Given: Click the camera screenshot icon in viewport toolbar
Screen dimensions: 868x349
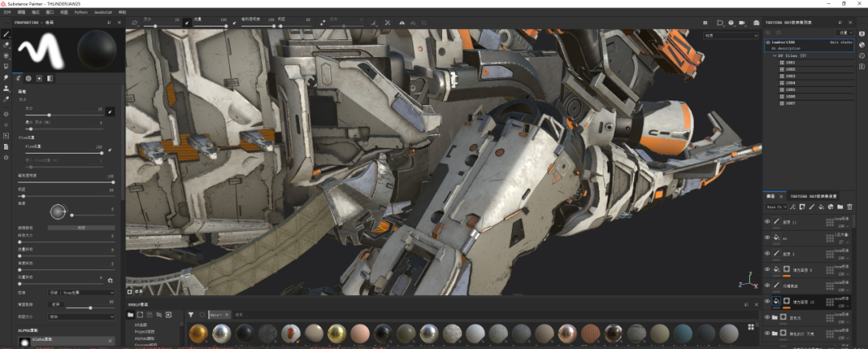Looking at the screenshot, I should pyautogui.click(x=755, y=23).
